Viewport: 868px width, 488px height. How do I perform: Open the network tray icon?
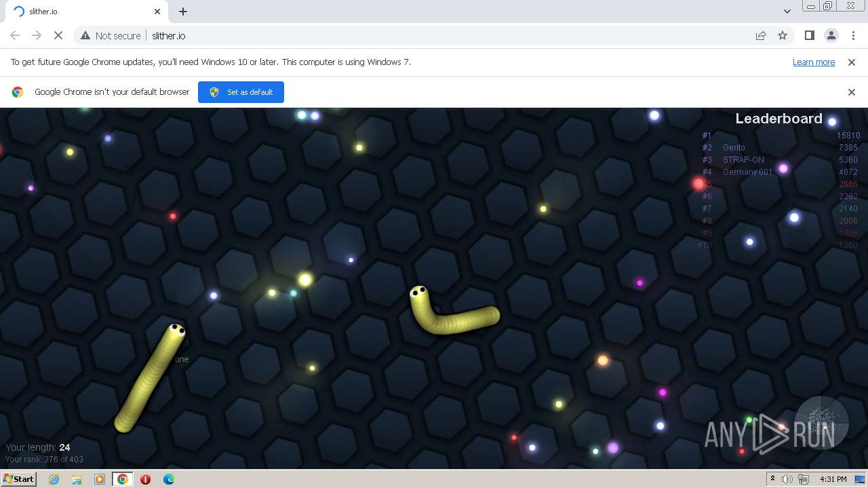click(x=804, y=479)
